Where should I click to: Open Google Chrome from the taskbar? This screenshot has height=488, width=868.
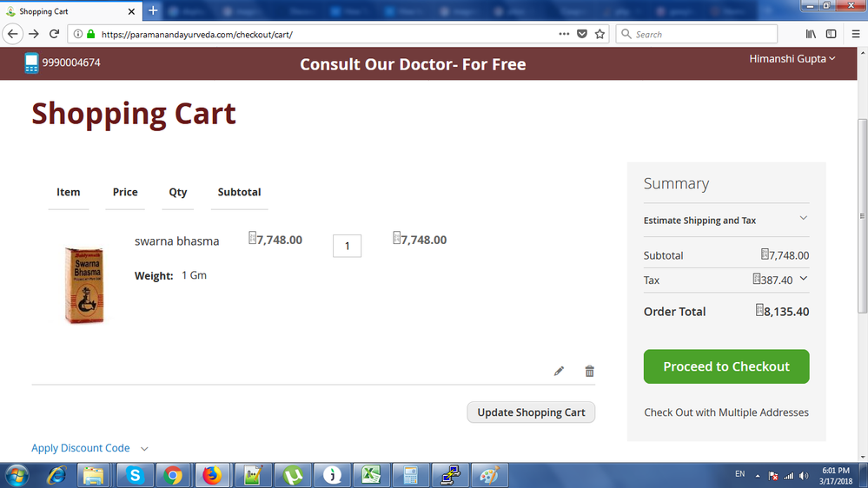(x=173, y=475)
